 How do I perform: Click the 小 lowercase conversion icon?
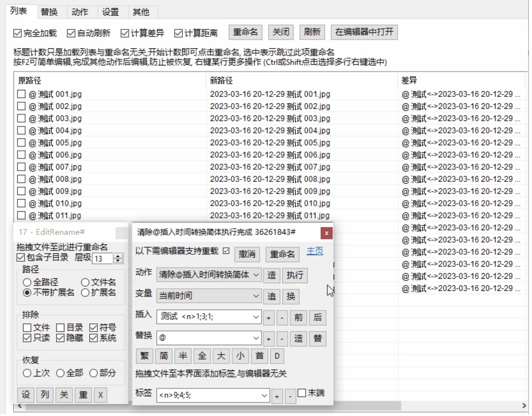(x=240, y=356)
